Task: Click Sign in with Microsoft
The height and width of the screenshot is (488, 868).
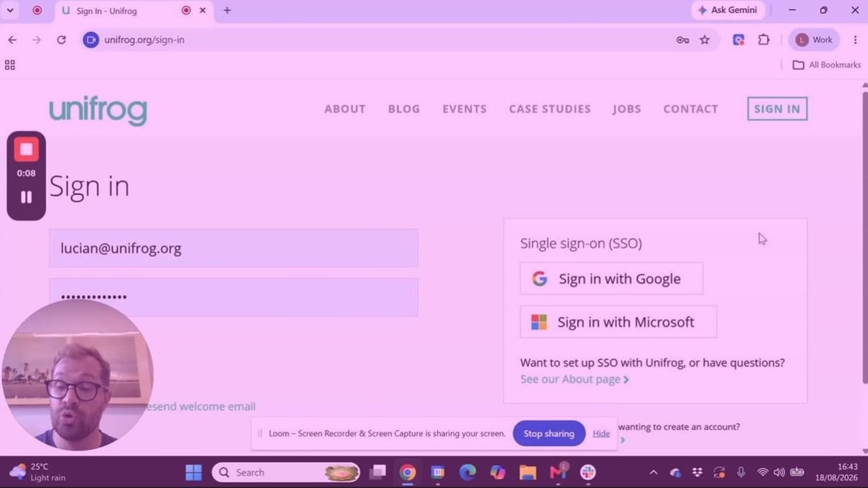Action: click(618, 322)
